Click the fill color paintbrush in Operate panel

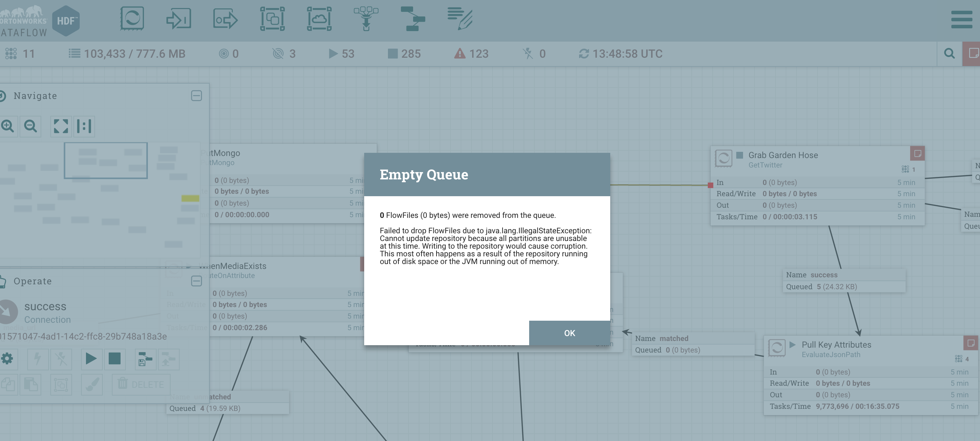91,384
